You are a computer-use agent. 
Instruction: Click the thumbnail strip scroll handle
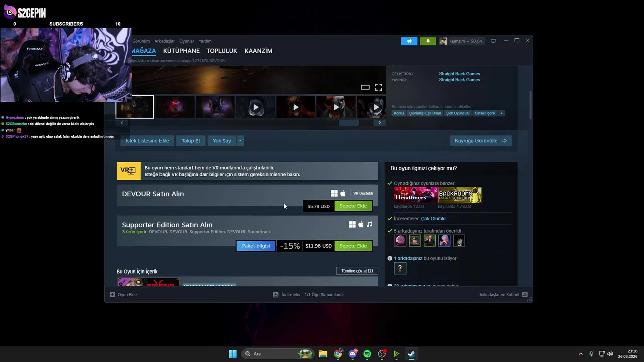(349, 123)
